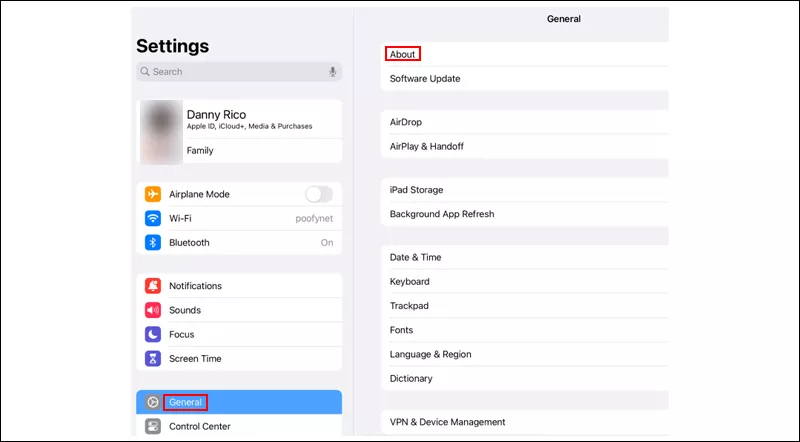
Task: Open iPad Storage
Action: coord(417,190)
